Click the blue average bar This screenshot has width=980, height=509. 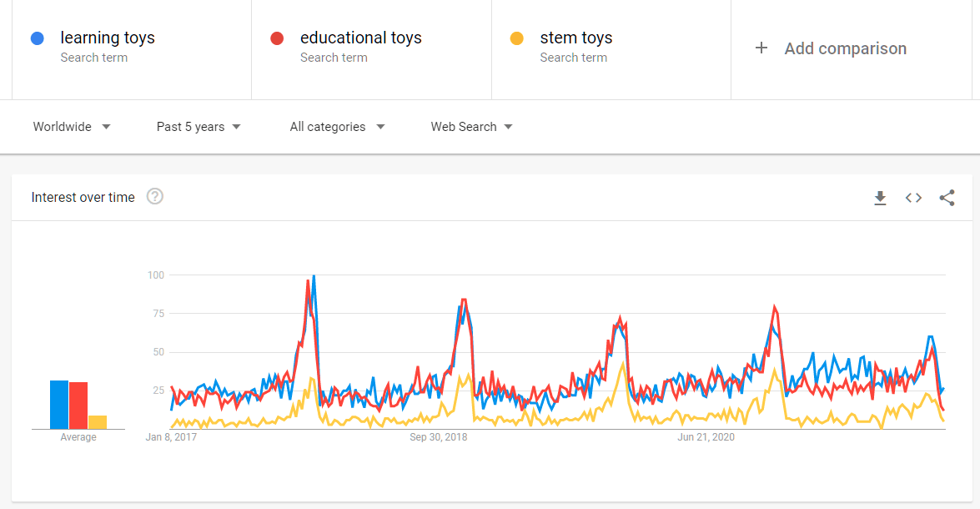[x=58, y=405]
